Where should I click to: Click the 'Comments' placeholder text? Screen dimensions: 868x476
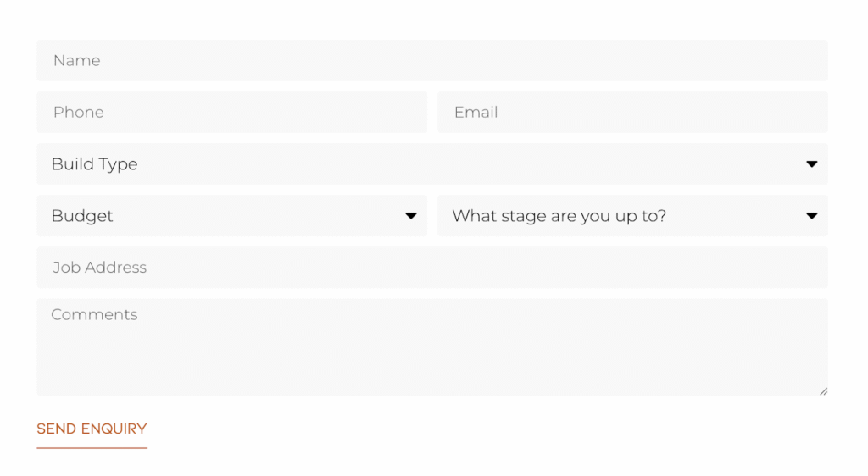(x=94, y=315)
